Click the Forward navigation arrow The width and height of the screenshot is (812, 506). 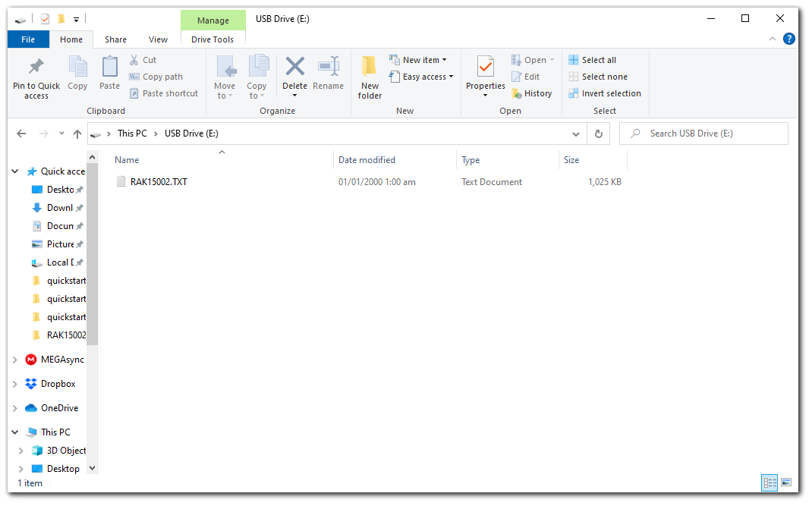44,134
